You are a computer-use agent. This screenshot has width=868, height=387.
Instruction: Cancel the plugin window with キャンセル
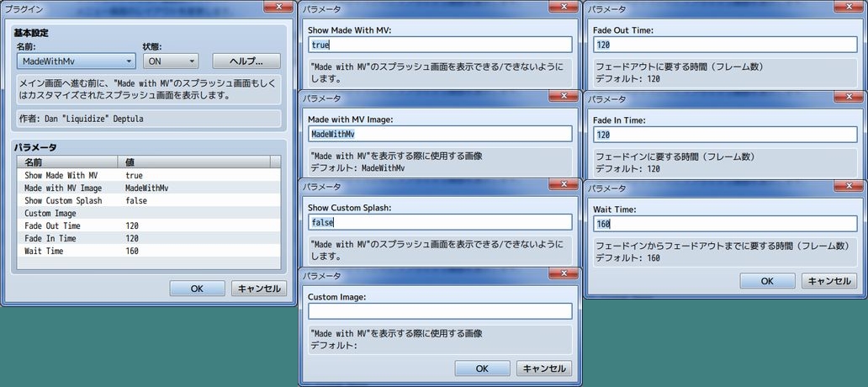point(259,289)
